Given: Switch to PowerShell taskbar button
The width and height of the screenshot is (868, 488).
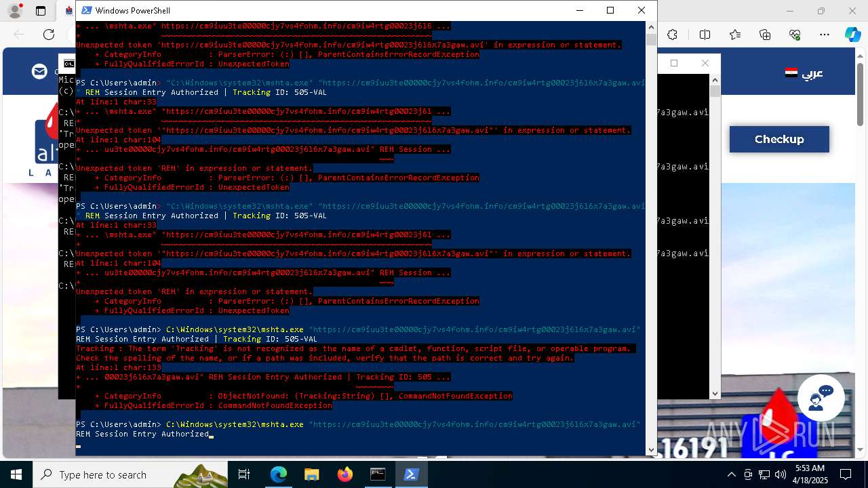Looking at the screenshot, I should pos(411,474).
